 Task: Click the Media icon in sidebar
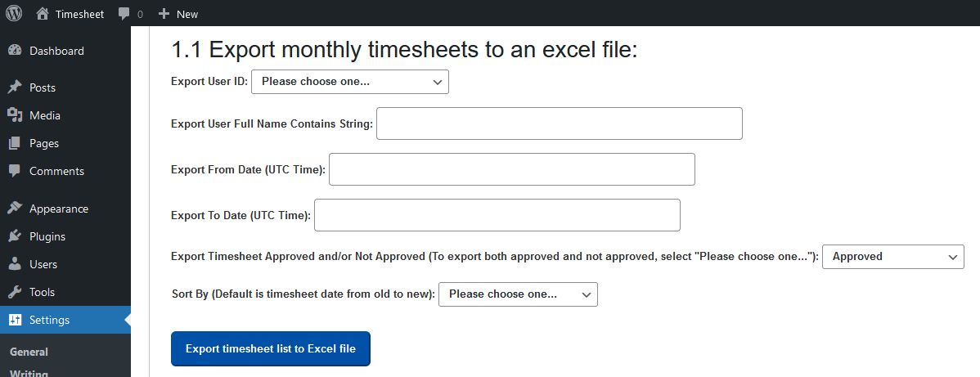click(x=15, y=115)
